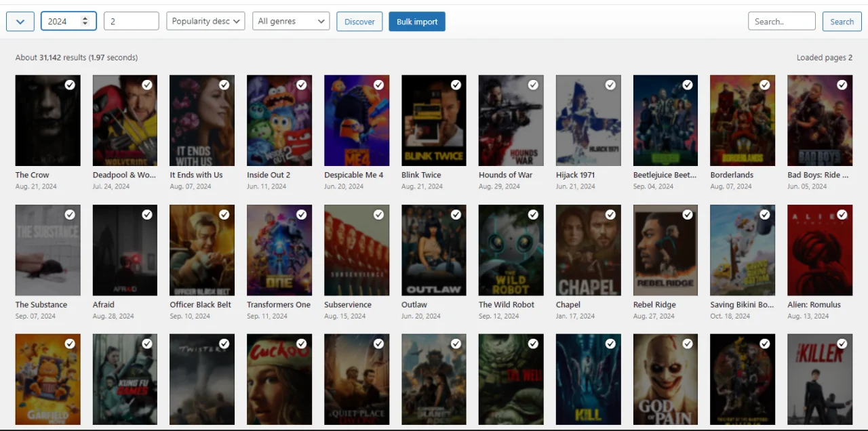Open the Inside Out 2 poster thumbnail
Viewport: 868px width, 431px height.
pos(279,121)
